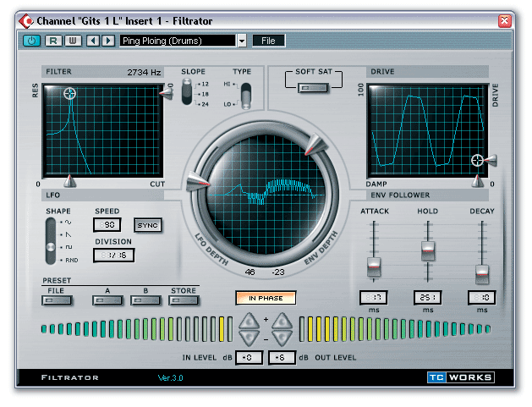Click the FILTRATOR name in footer
532x407 pixels.
70,377
